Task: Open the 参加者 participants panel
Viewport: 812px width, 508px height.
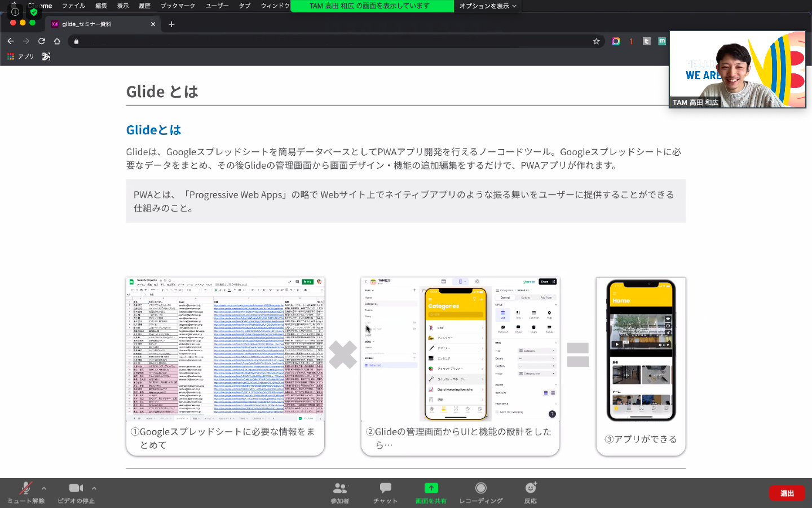Action: [x=339, y=493]
